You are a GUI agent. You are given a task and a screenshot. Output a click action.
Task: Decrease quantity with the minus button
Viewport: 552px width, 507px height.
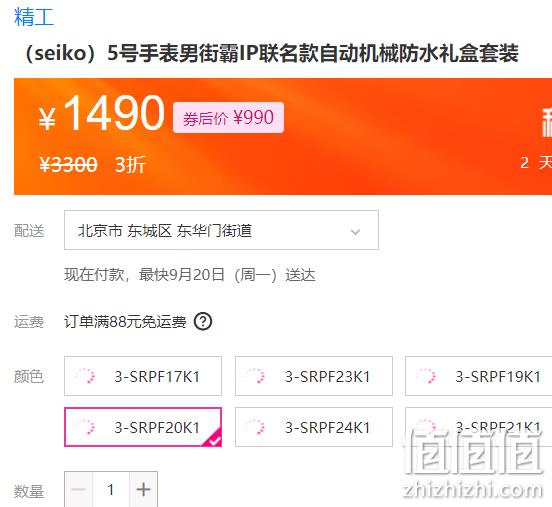tap(79, 489)
